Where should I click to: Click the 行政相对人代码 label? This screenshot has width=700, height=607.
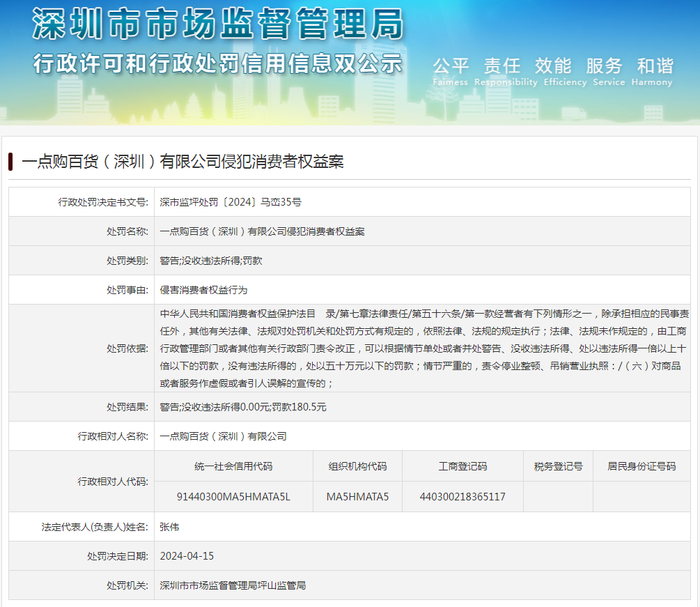click(x=113, y=482)
